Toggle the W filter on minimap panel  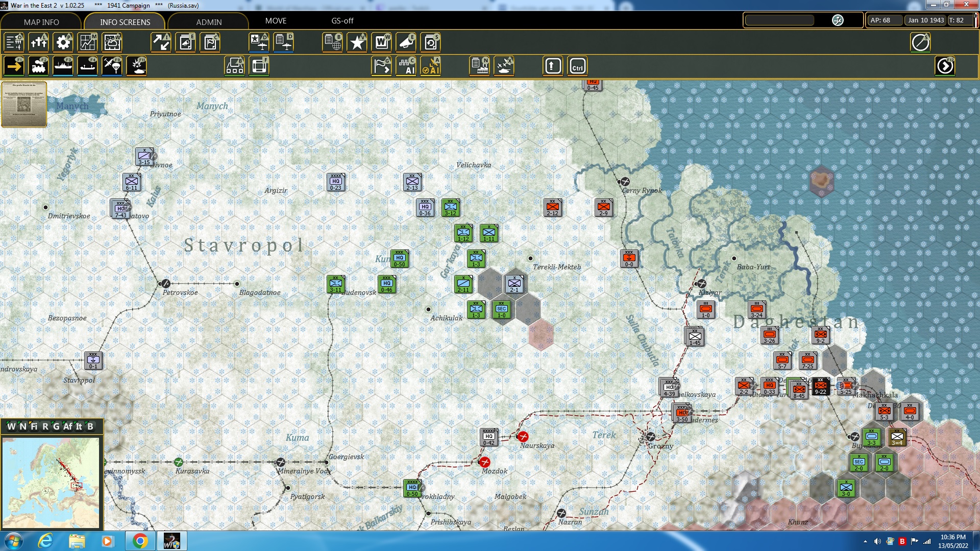coord(11,427)
